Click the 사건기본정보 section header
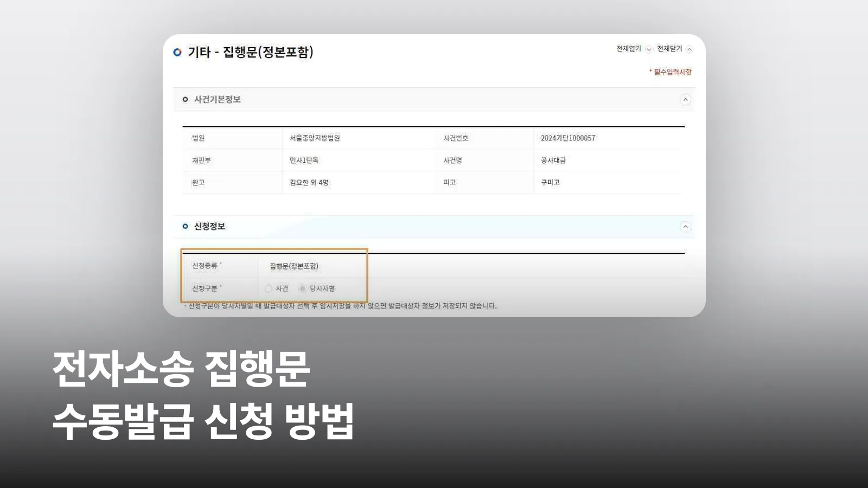Image resolution: width=868 pixels, height=488 pixels. tap(433, 100)
